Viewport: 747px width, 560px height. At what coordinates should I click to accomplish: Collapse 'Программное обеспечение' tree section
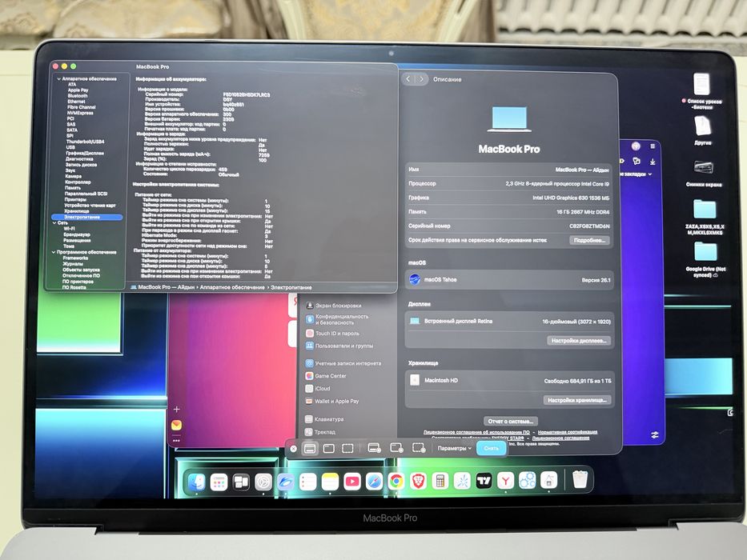pos(54,252)
